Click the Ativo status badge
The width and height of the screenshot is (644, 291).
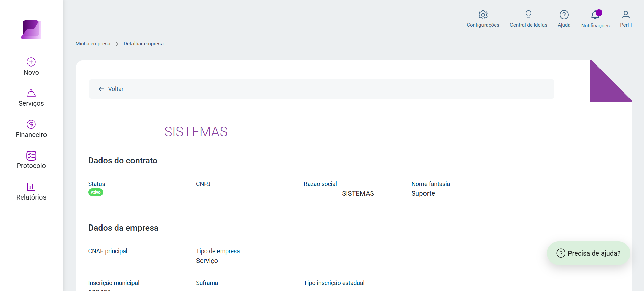tap(96, 192)
